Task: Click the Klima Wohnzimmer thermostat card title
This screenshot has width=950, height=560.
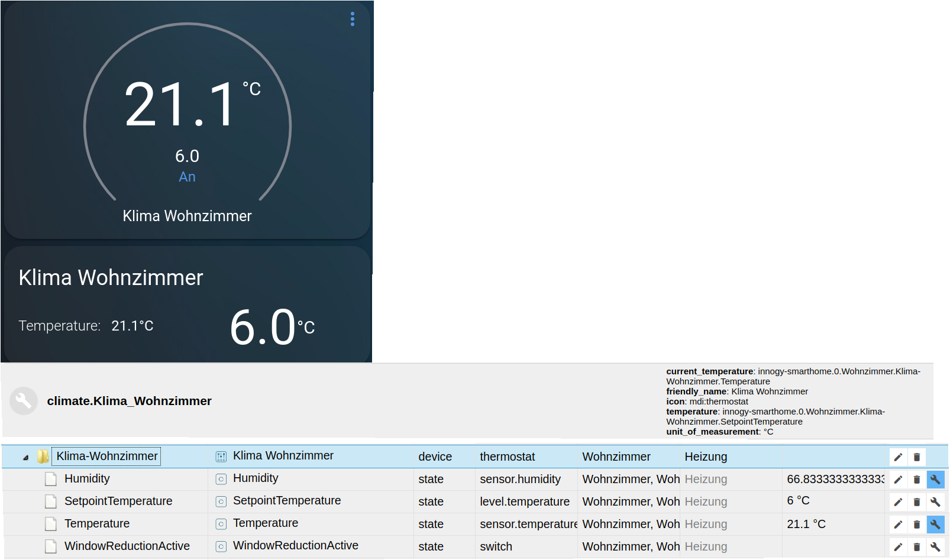Action: 187,216
